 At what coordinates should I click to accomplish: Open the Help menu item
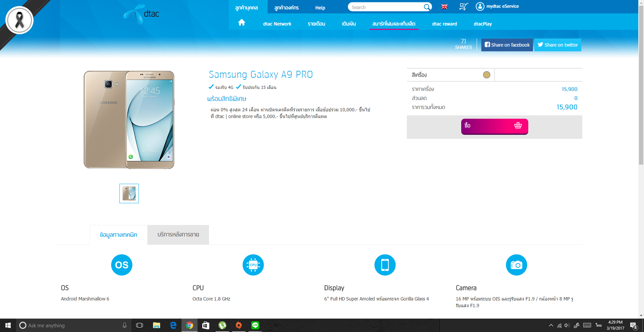320,7
